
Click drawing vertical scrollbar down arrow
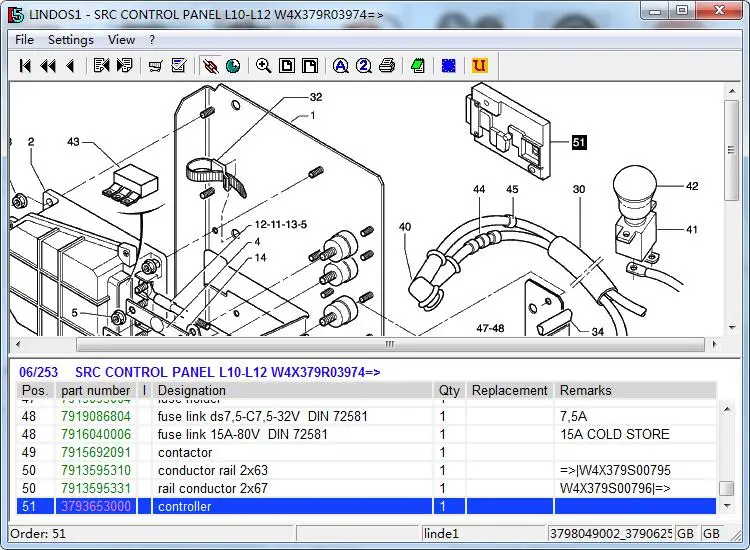click(732, 328)
